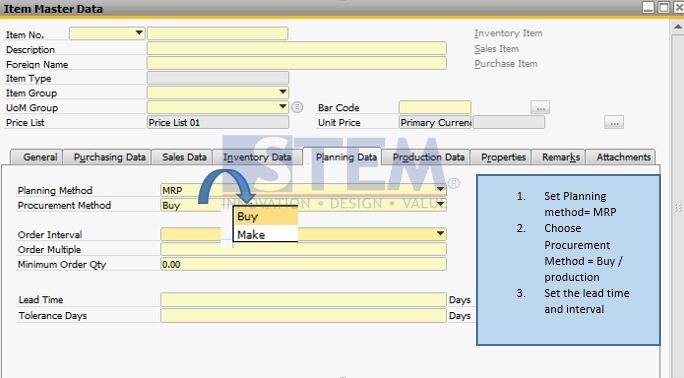
Task: Click the grey Unit Price amount field
Action: click(509, 123)
